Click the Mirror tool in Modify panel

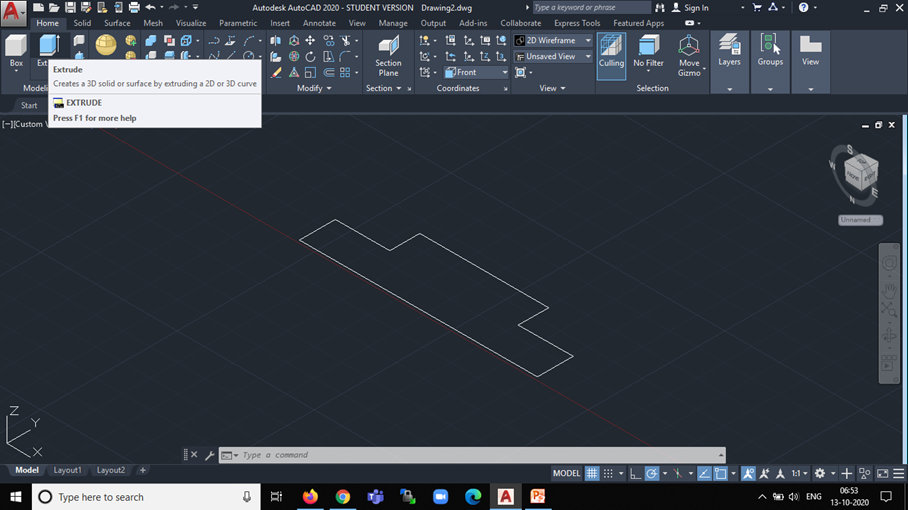click(x=276, y=41)
